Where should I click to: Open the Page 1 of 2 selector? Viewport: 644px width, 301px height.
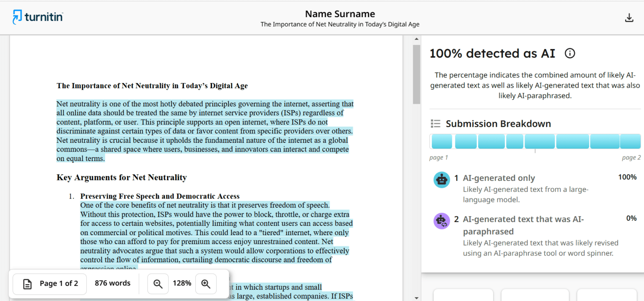coord(50,284)
